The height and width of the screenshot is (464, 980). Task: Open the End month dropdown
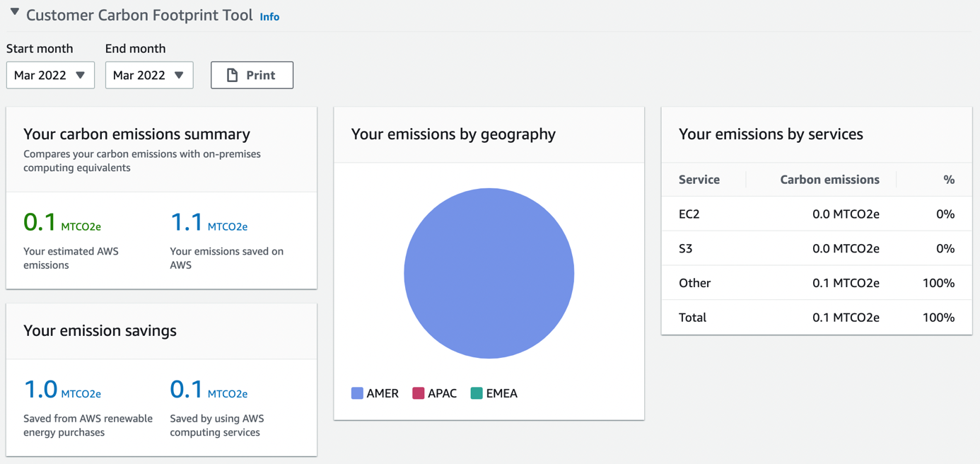click(149, 74)
